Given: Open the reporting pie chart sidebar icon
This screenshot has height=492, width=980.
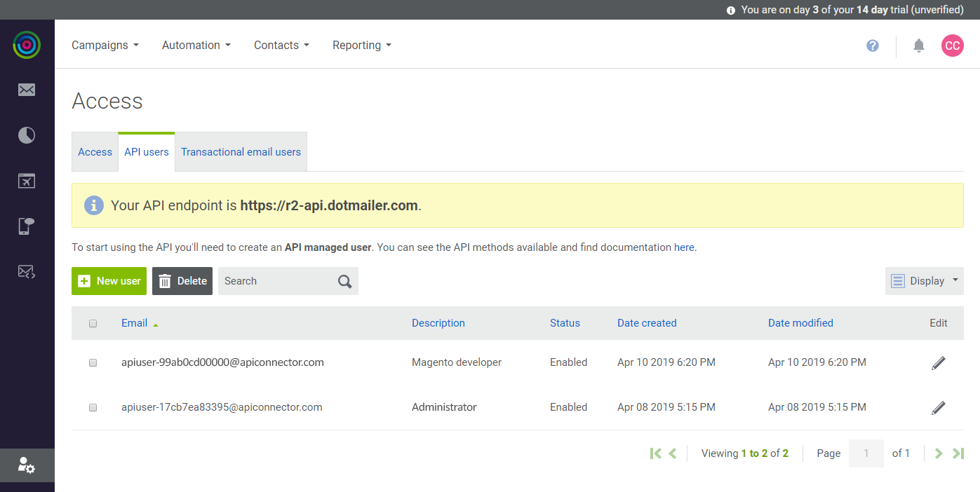Looking at the screenshot, I should point(27,135).
